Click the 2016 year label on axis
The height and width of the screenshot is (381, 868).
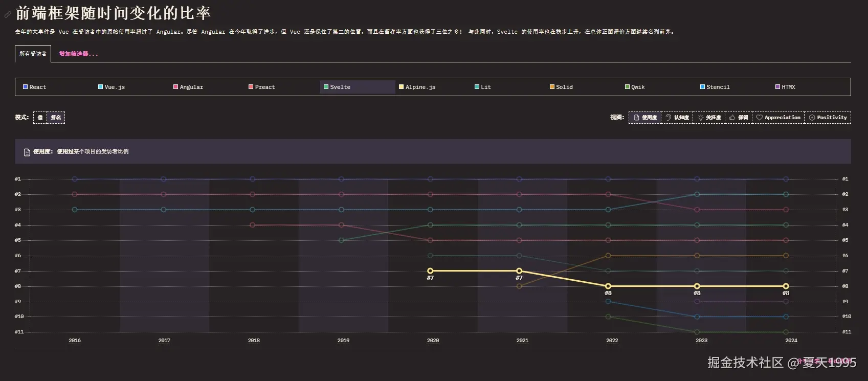click(75, 341)
